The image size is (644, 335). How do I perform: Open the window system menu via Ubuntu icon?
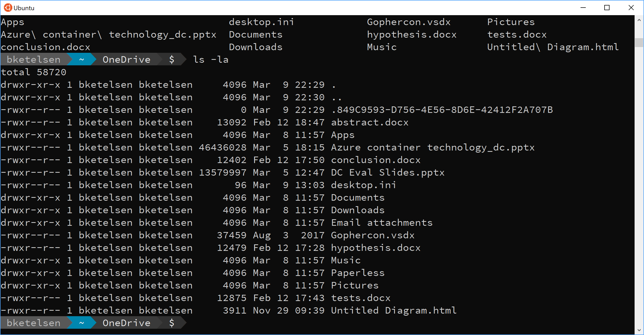coord(8,8)
